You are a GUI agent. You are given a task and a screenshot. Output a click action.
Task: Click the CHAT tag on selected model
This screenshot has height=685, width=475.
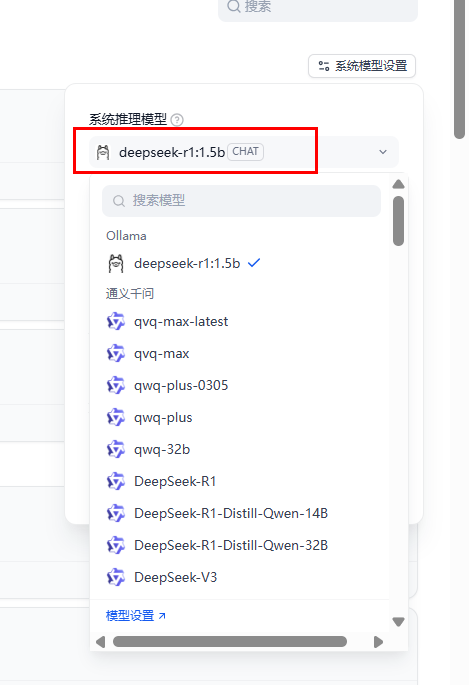coord(246,152)
